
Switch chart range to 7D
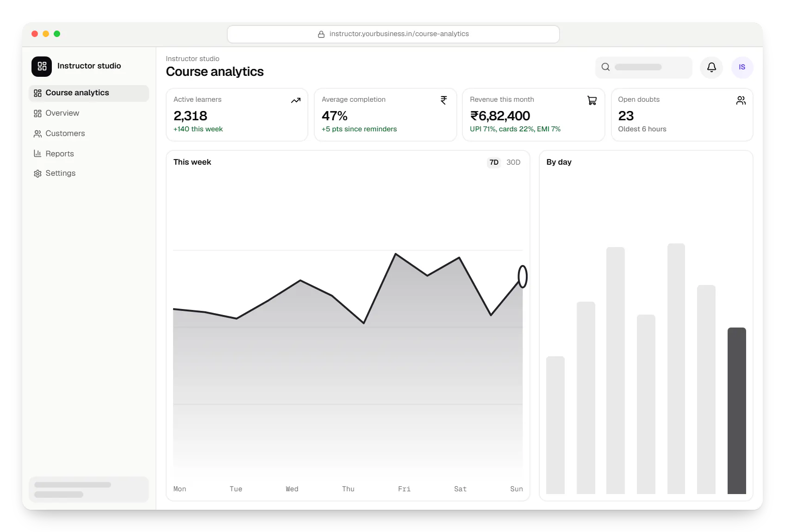coord(494,162)
